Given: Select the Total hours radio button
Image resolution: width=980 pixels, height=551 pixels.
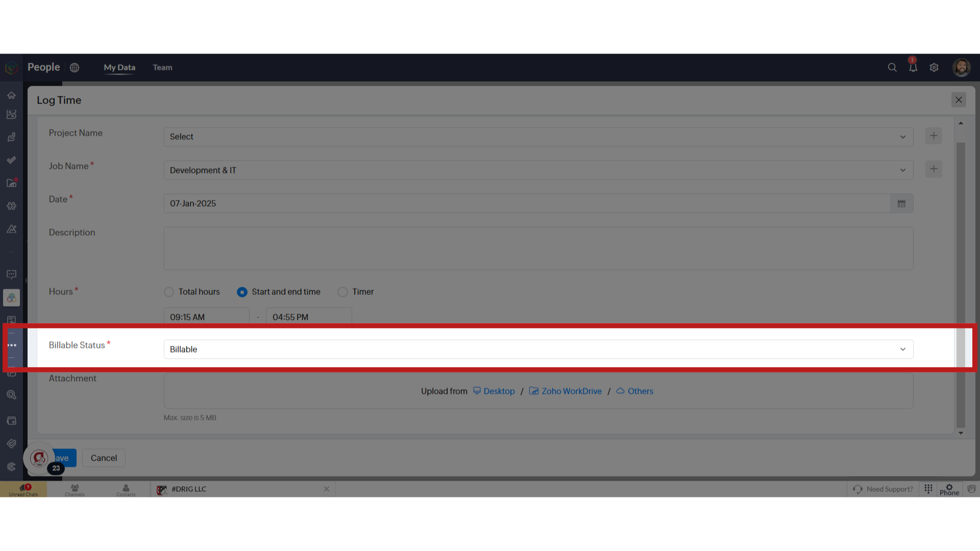Looking at the screenshot, I should pos(169,291).
